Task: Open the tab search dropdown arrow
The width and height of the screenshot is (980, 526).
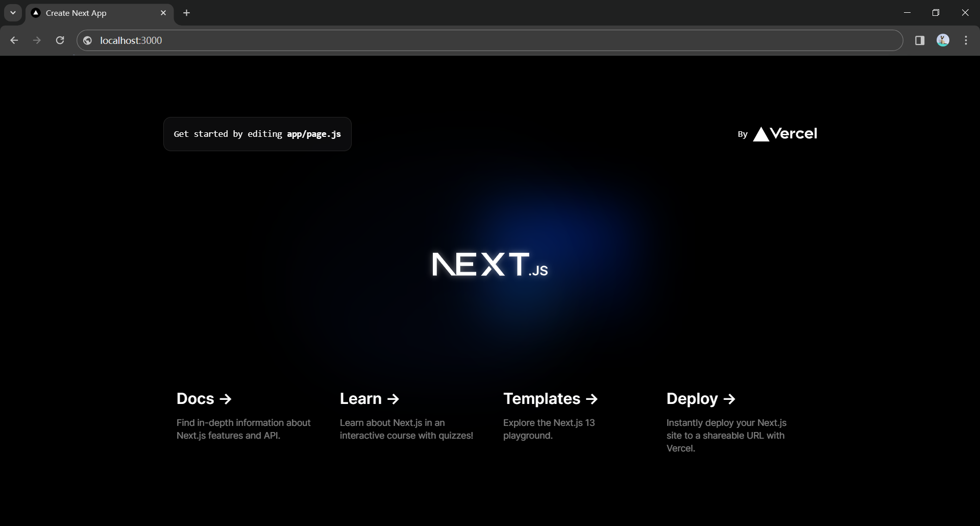Action: [x=13, y=13]
